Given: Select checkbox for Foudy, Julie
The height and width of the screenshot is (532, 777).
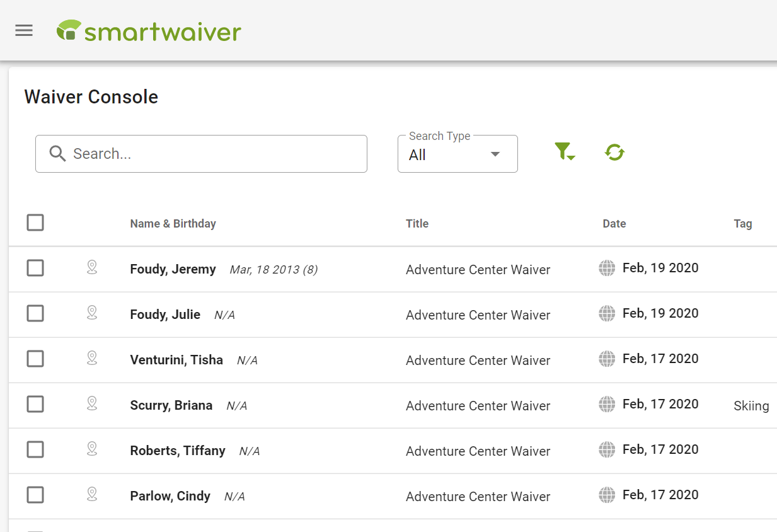Looking at the screenshot, I should click(x=35, y=313).
